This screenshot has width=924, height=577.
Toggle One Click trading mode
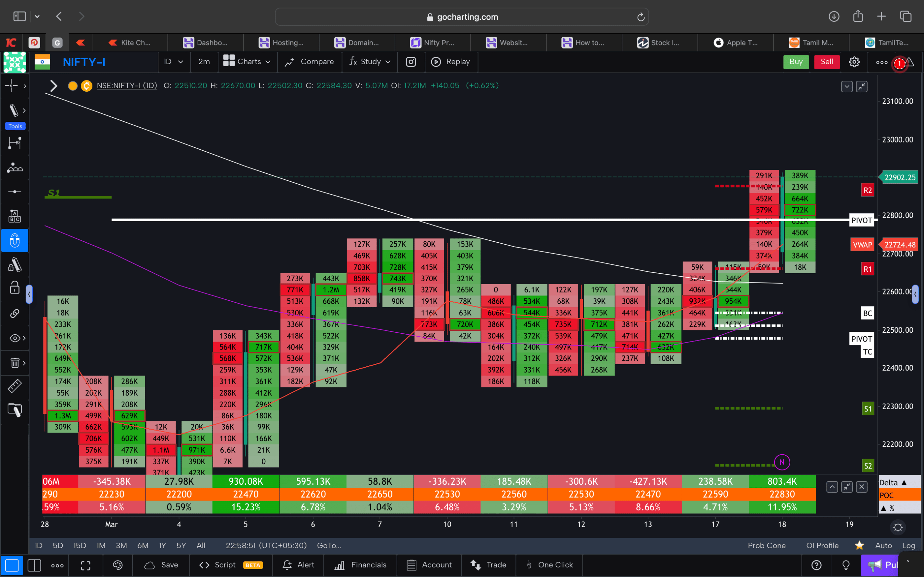click(x=549, y=565)
